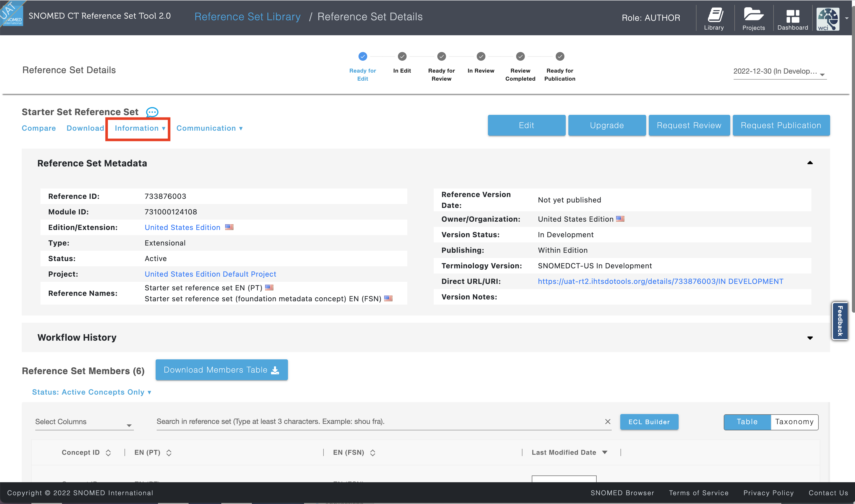This screenshot has width=855, height=504.
Task: Collapse the Reference Set Metadata panel
Action: (810, 163)
